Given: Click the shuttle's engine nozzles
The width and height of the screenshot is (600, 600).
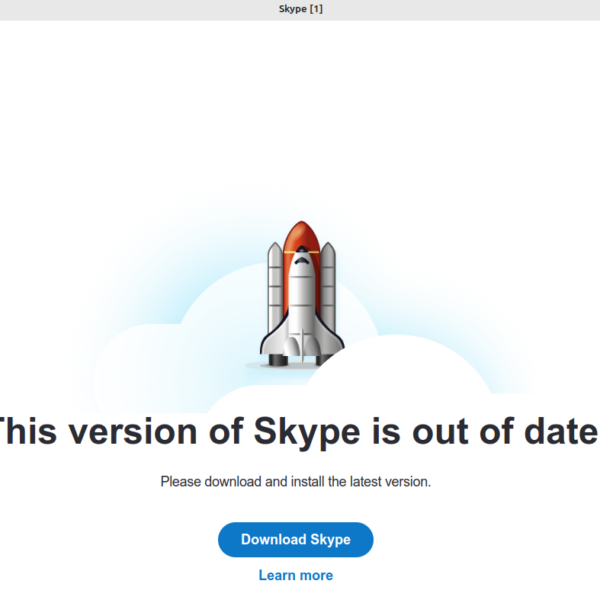Looking at the screenshot, I should [x=299, y=350].
